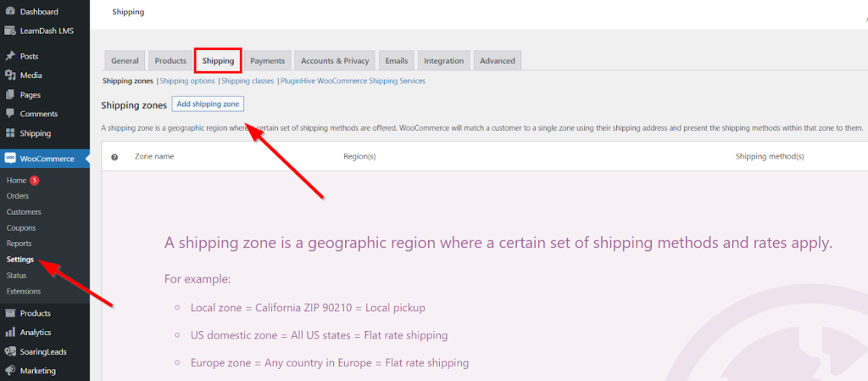Screen dimensions: 868x381
Task: Open the Advanced tab
Action: pyautogui.click(x=497, y=61)
